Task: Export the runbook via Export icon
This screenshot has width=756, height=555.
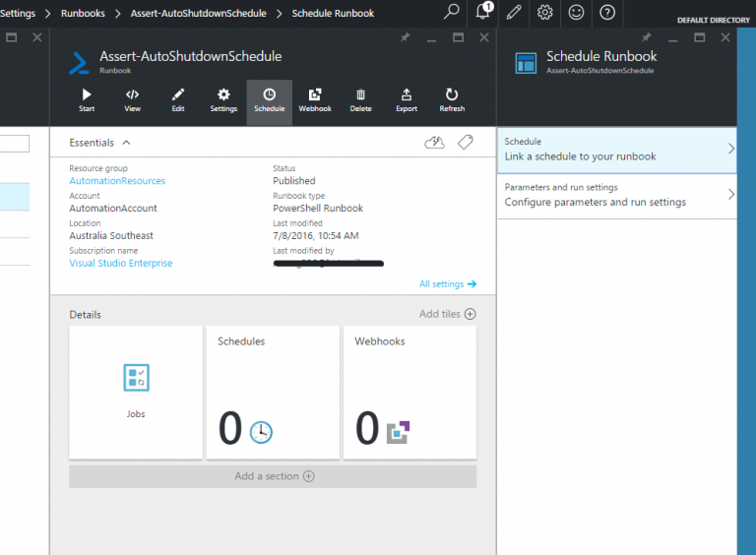Action: [x=407, y=100]
